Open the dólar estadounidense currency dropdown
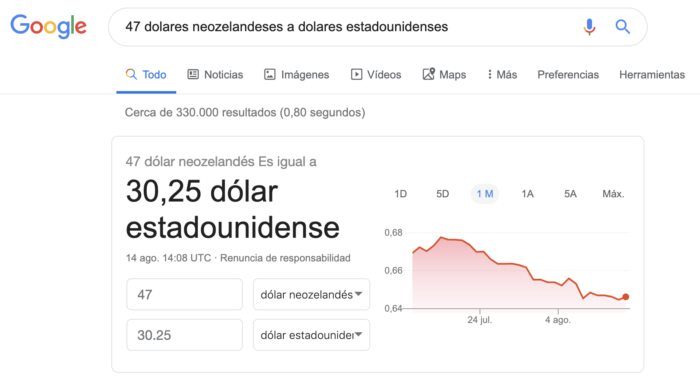The width and height of the screenshot is (700, 382). 311,335
